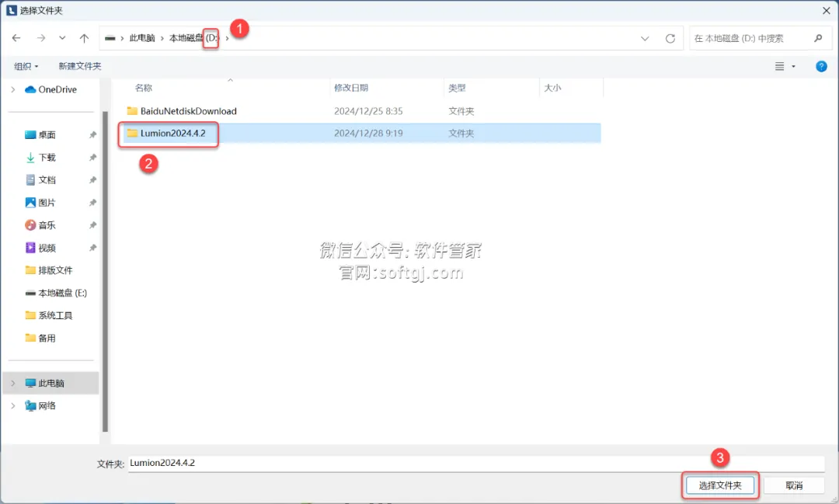Go forward using the right arrow
Screen dimensions: 839x504
40,38
